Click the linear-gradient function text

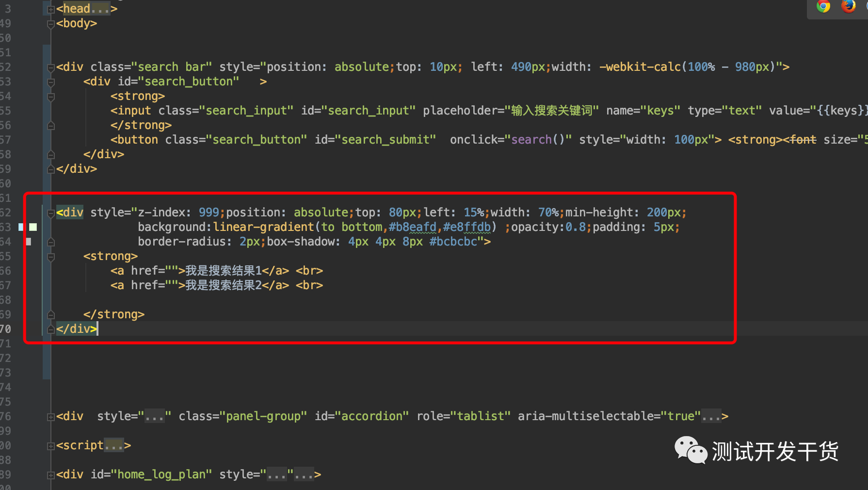pos(263,227)
